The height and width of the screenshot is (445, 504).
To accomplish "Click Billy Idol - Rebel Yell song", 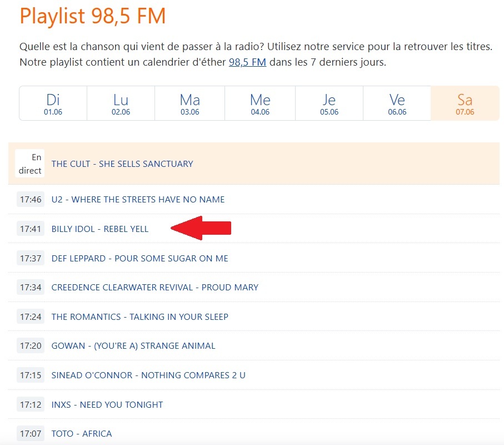I will point(100,229).
